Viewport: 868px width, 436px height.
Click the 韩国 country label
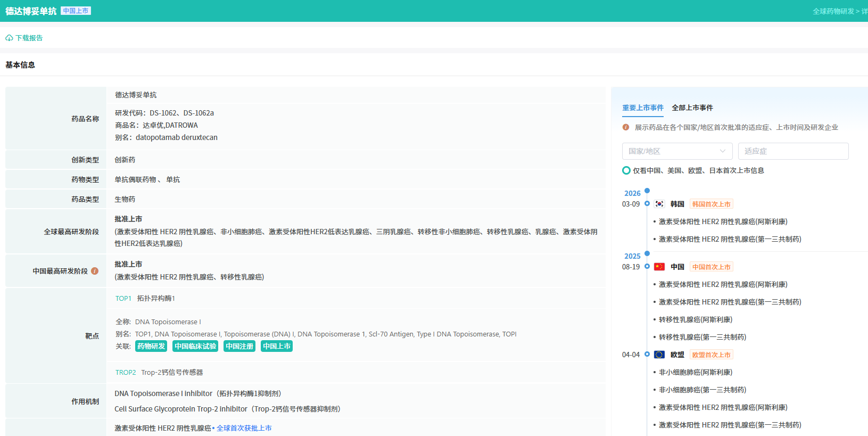[x=677, y=204]
